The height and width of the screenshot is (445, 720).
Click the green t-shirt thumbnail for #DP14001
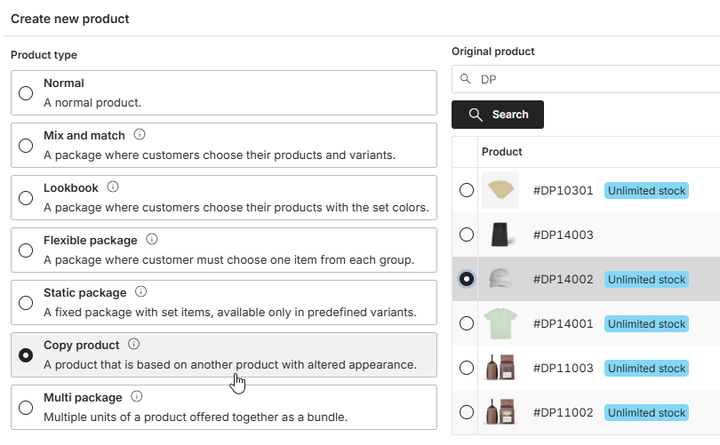coord(500,323)
